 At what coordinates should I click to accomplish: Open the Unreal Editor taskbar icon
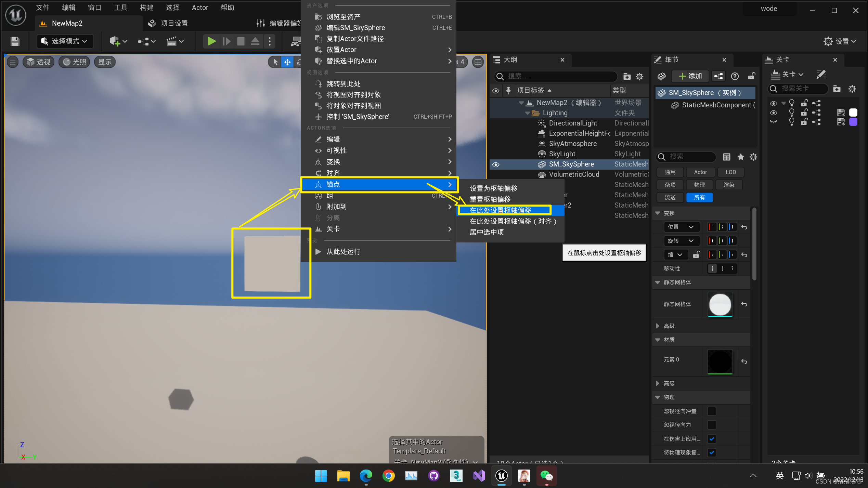[x=501, y=475]
